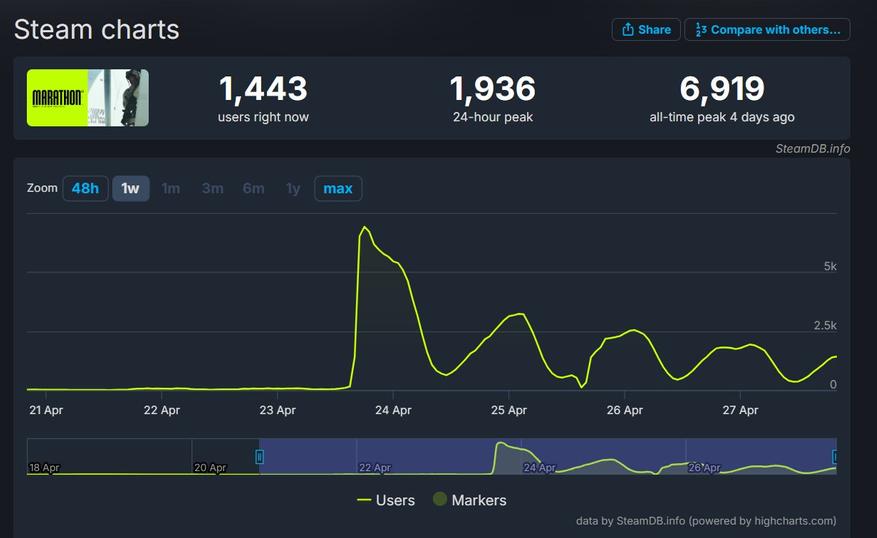
Task: Select the 1m zoom range
Action: click(x=171, y=188)
